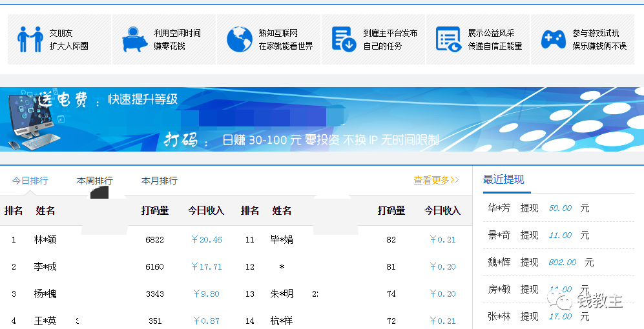
Task: Click the document download task icon
Action: tap(344, 39)
